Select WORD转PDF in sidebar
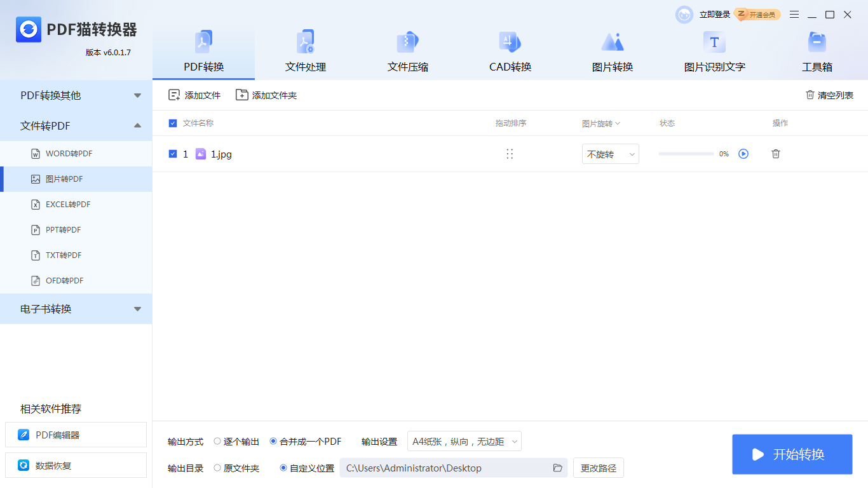868x488 pixels. coord(76,154)
